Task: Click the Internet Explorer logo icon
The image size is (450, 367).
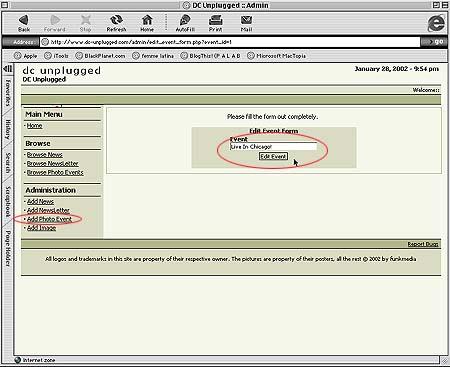Action: tap(436, 23)
